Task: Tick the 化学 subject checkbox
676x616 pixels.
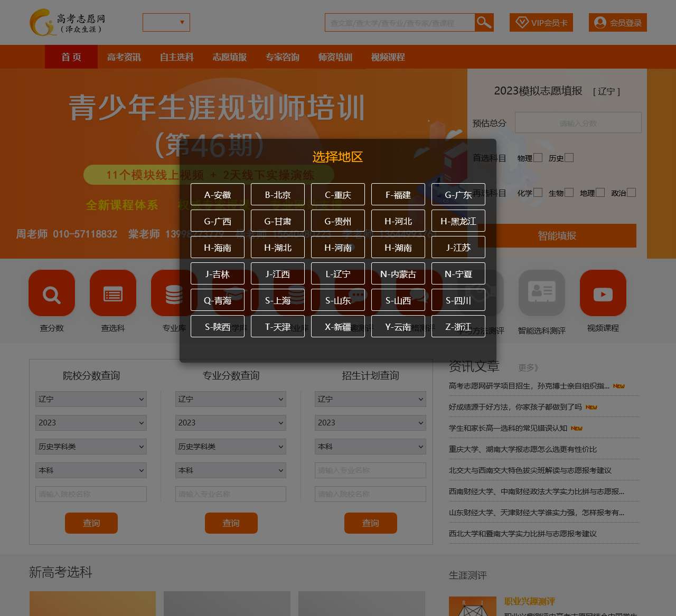Action: click(x=538, y=193)
